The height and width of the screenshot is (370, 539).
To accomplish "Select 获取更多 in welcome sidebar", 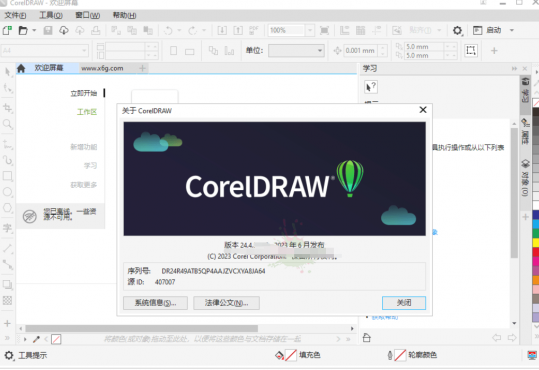I will coord(84,185).
